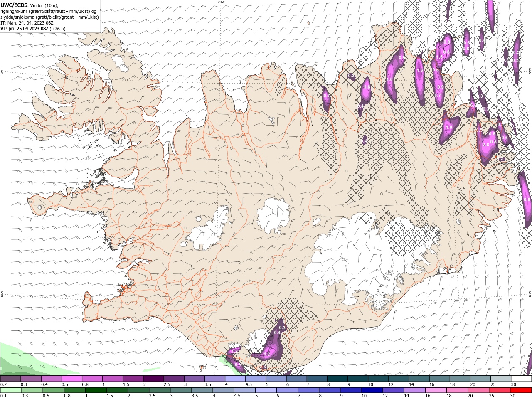
Task: Select the bright red lower swatch labeled 30
Action: pos(520,390)
